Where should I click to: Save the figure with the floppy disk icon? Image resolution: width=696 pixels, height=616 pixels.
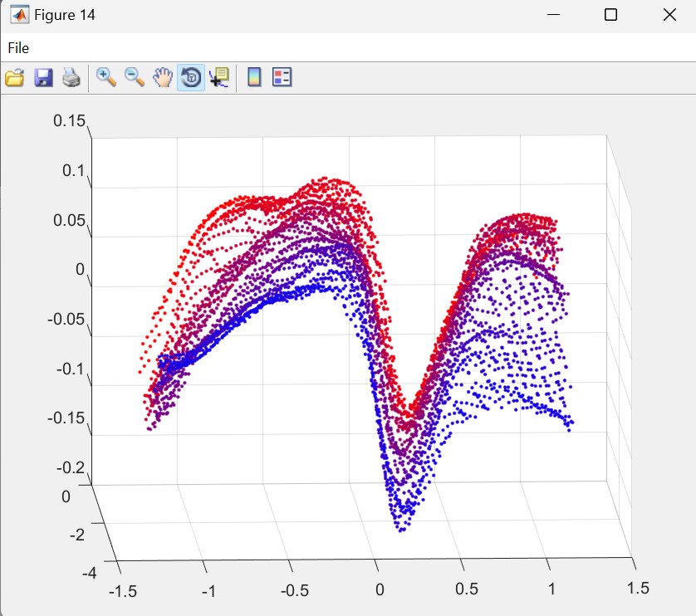pos(43,78)
